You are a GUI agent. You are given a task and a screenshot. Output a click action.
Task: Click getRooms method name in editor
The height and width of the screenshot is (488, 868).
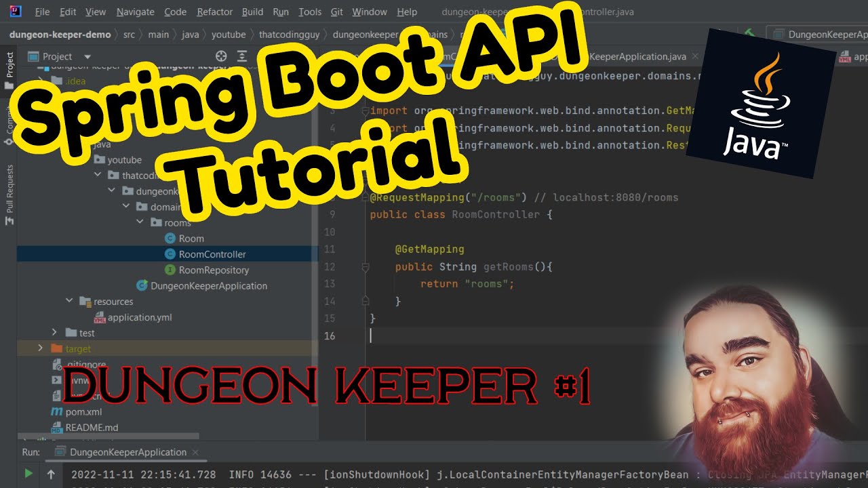[509, 267]
